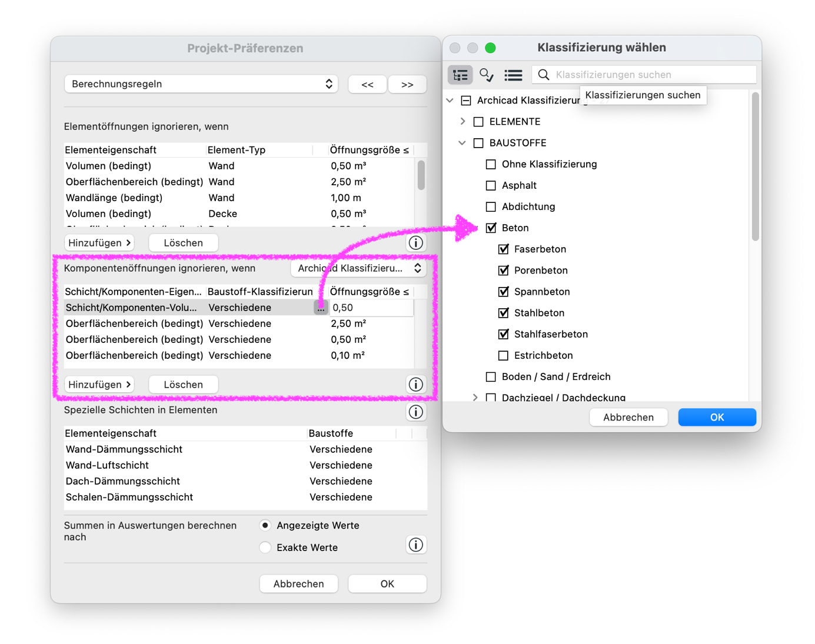The image size is (815, 644).
Task: Check Boden / Sand / Erdreich checkbox
Action: (x=491, y=376)
